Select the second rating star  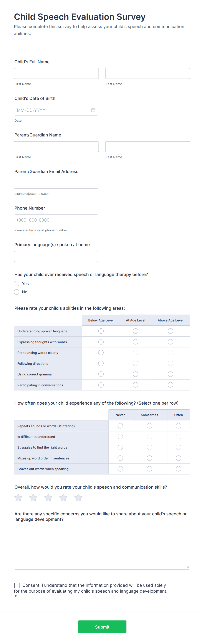[x=33, y=498]
